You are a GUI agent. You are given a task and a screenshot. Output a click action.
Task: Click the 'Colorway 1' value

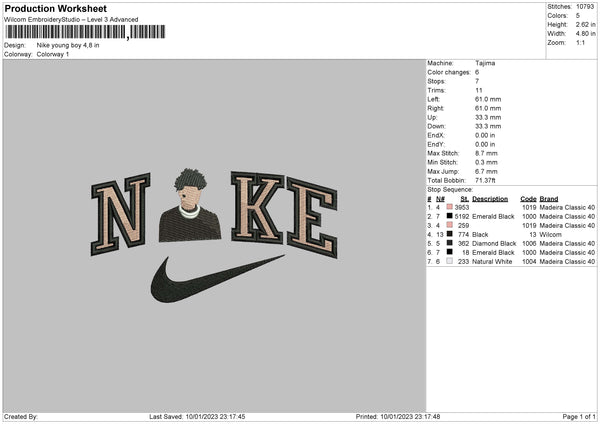53,54
